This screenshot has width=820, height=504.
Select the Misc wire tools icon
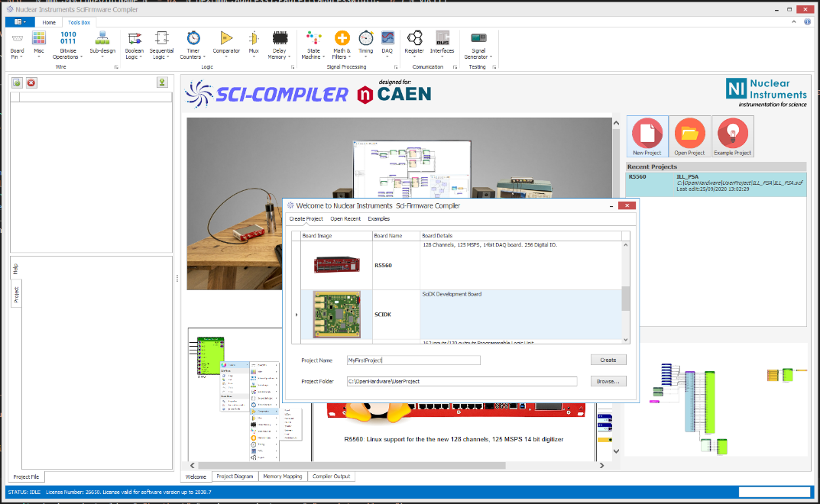(39, 43)
